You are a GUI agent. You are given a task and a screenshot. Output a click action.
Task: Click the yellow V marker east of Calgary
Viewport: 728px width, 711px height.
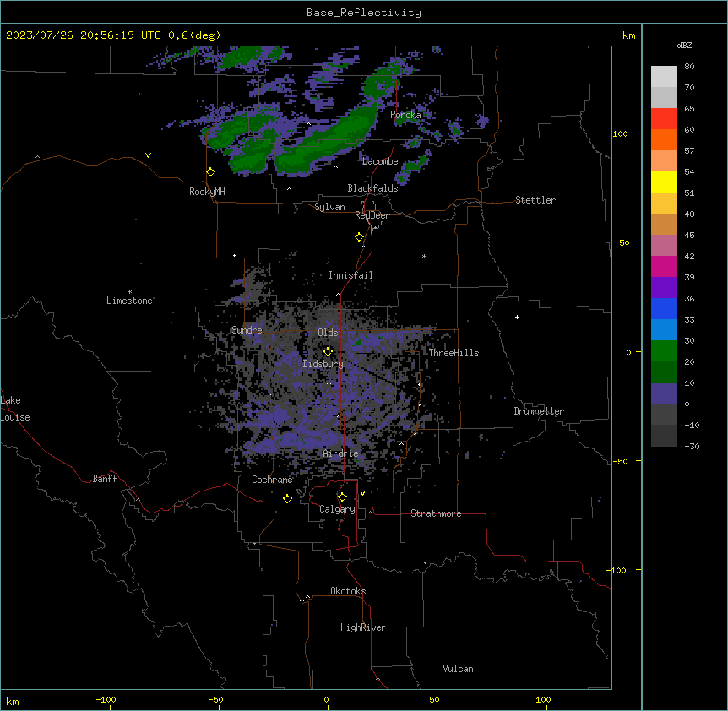[x=362, y=493]
